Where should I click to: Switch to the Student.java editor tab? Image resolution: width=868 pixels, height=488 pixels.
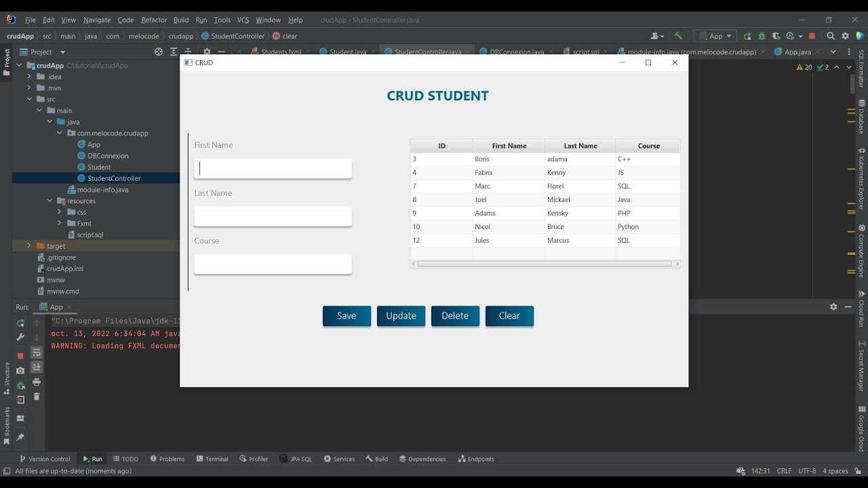pyautogui.click(x=348, y=52)
